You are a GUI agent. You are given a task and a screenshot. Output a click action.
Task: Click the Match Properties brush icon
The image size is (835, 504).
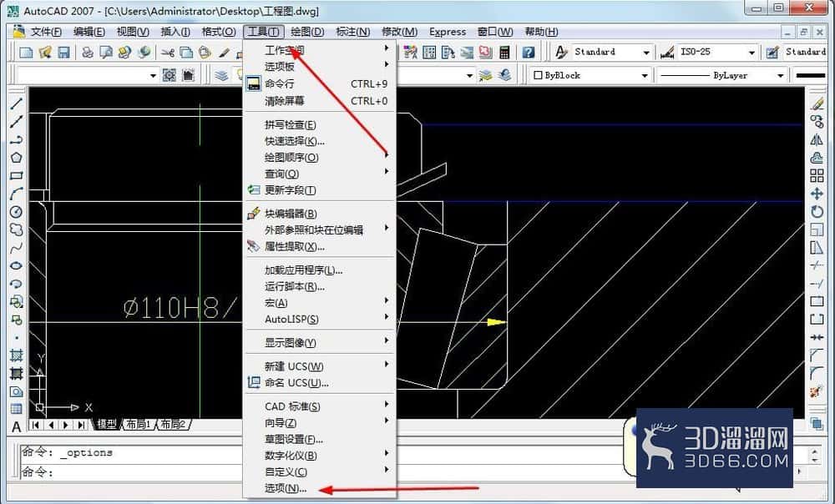224,53
